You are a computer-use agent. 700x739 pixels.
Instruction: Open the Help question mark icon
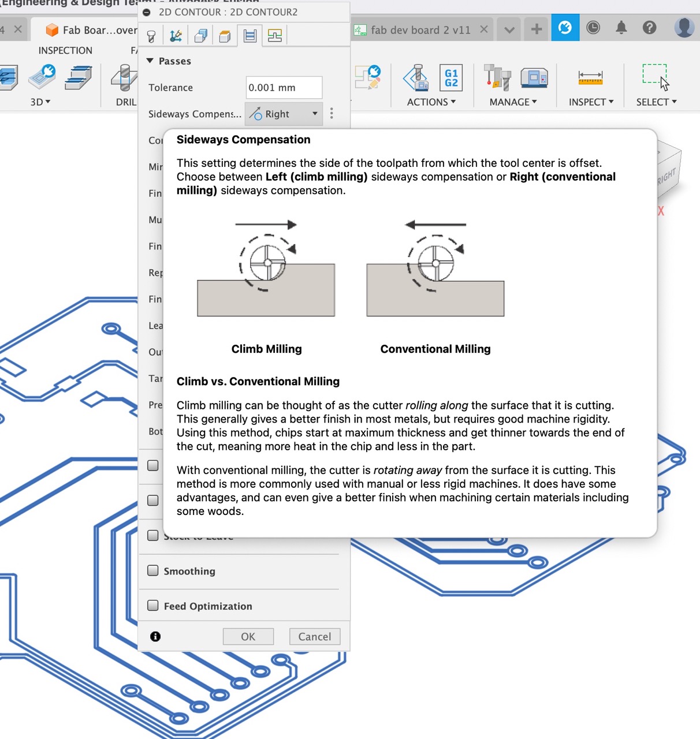[650, 28]
